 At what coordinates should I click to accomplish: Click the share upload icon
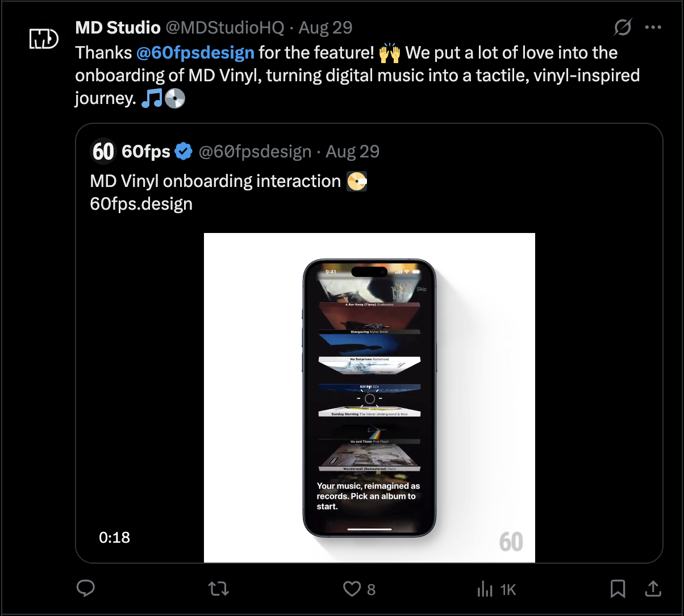coord(653,589)
